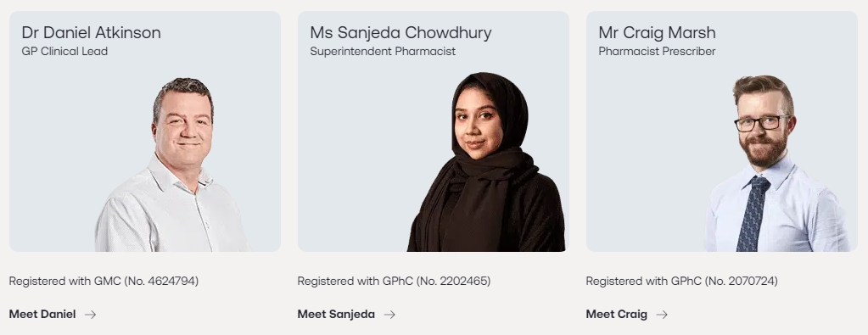
Task: Click the Superintendent Pharmacist subtitle
Action: (x=383, y=52)
